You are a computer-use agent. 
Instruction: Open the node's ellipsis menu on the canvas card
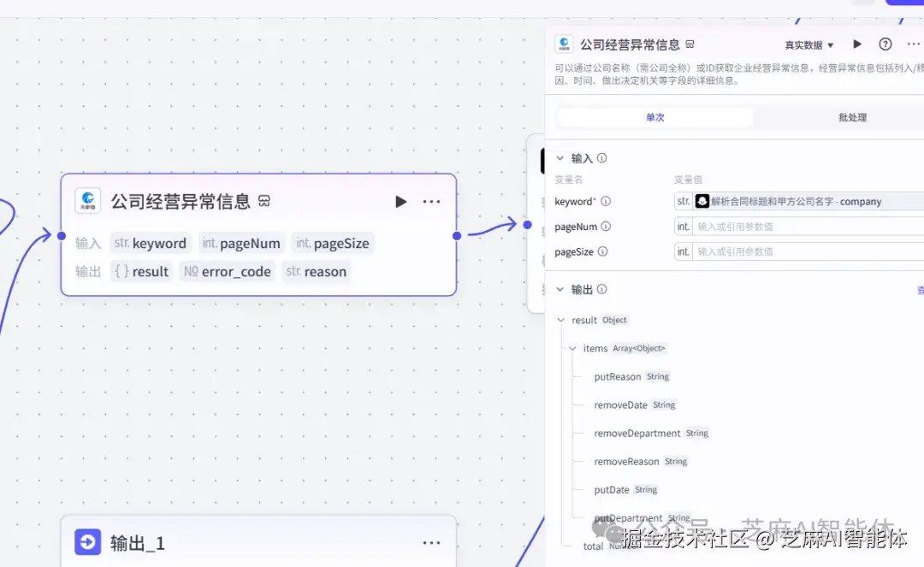(431, 202)
